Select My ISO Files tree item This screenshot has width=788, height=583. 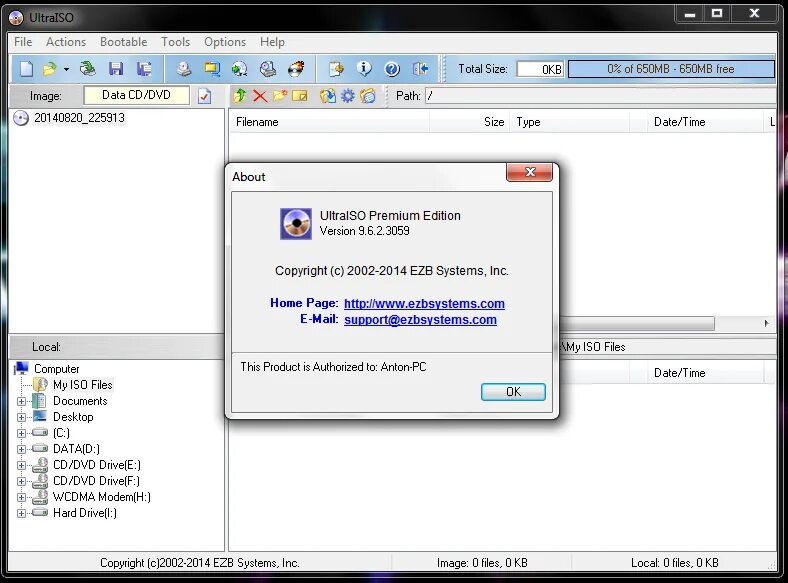(82, 385)
